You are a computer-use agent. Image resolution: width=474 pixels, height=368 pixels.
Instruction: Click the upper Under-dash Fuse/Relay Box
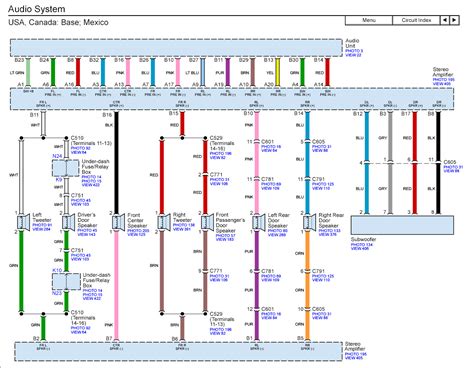(66, 168)
